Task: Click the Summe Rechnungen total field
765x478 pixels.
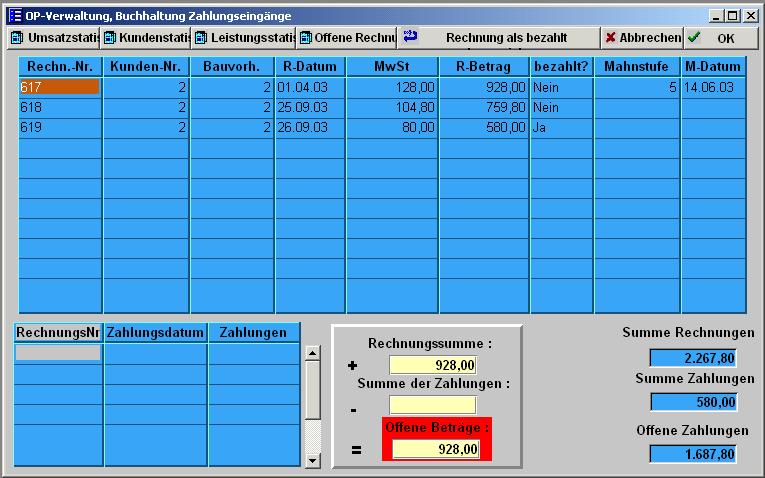Action: [x=693, y=358]
